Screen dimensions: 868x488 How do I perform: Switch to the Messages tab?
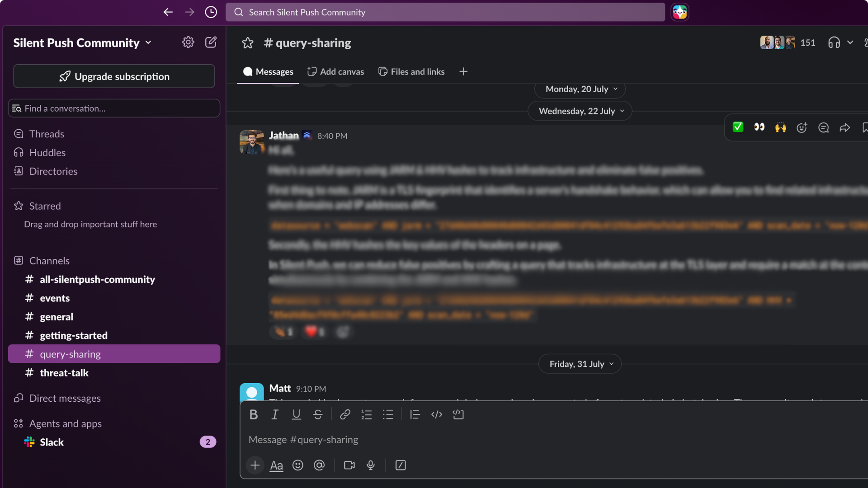268,72
